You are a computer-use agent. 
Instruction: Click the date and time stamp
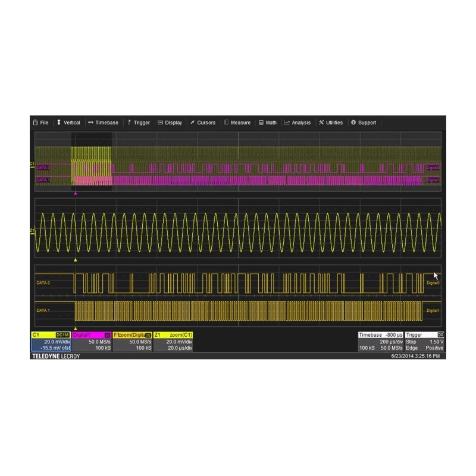coord(415,356)
